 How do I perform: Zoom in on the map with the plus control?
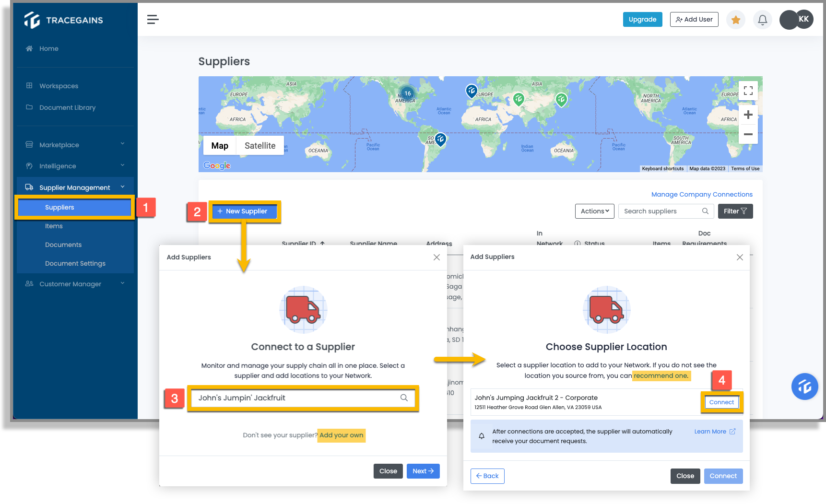[x=748, y=114]
